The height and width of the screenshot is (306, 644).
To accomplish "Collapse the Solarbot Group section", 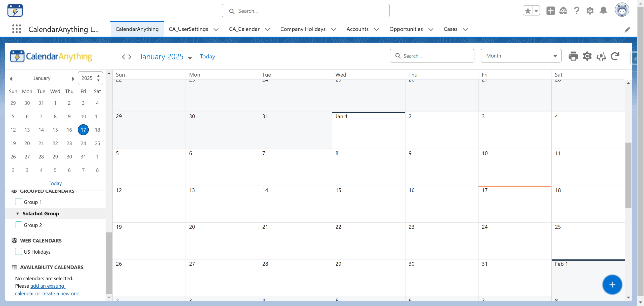I will point(18,214).
